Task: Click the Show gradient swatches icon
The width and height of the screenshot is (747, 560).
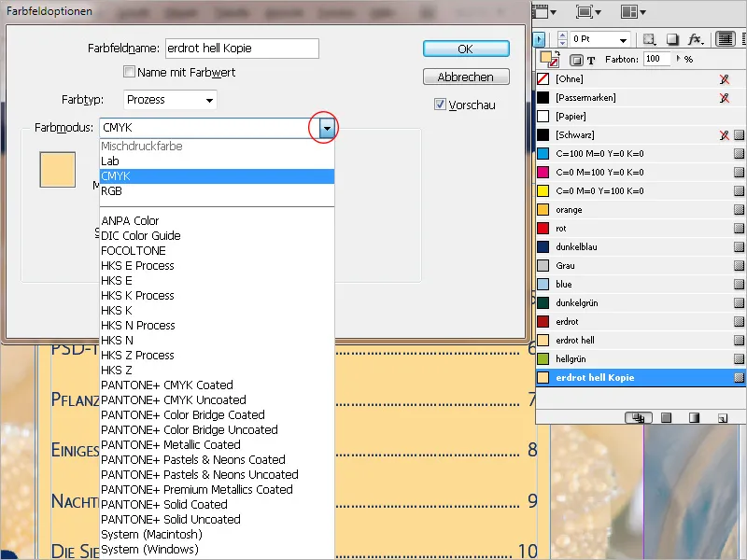Action: click(x=692, y=420)
